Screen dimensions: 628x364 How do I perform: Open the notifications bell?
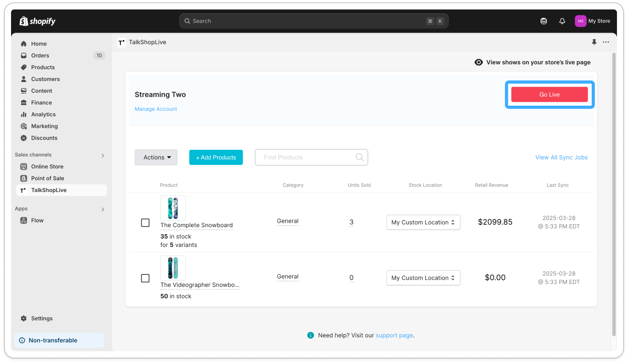(x=562, y=21)
